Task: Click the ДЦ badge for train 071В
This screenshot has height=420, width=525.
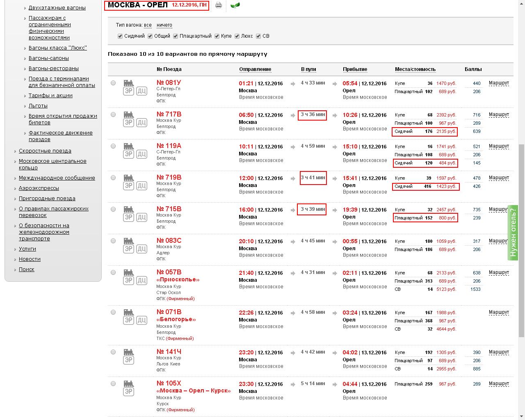Action: tap(142, 320)
